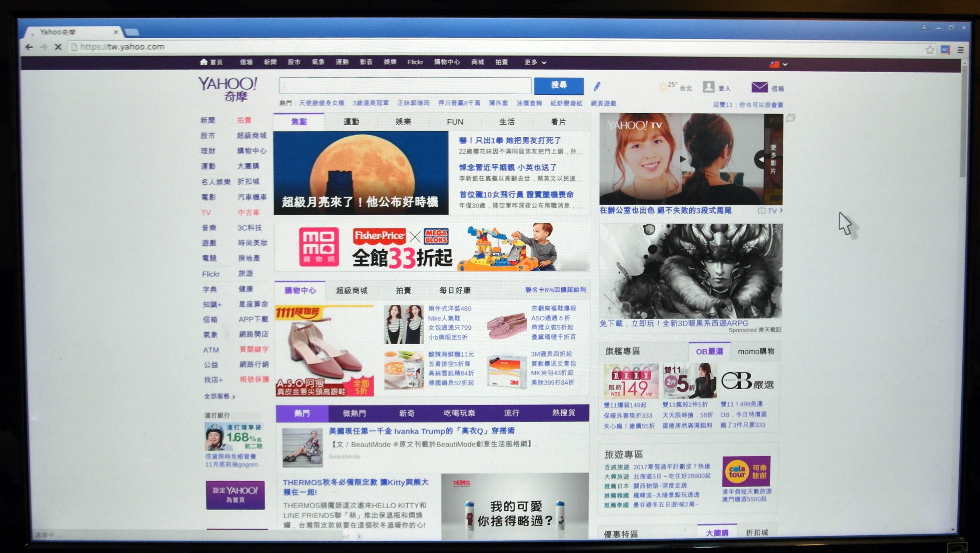Switch to the FUN tab
This screenshot has width=980, height=553.
[x=455, y=122]
